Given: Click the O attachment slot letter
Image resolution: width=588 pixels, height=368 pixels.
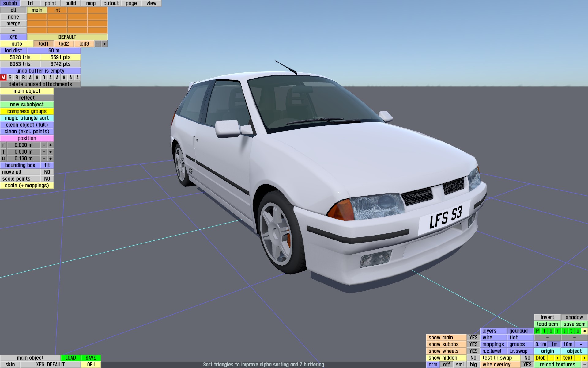Looking at the screenshot, I should click(x=44, y=78).
